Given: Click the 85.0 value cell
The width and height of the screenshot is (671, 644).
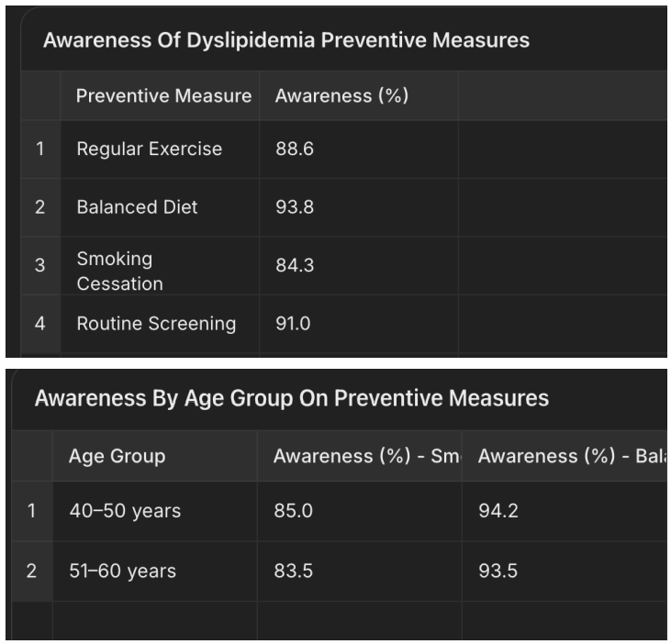Looking at the screenshot, I should pos(293,511).
